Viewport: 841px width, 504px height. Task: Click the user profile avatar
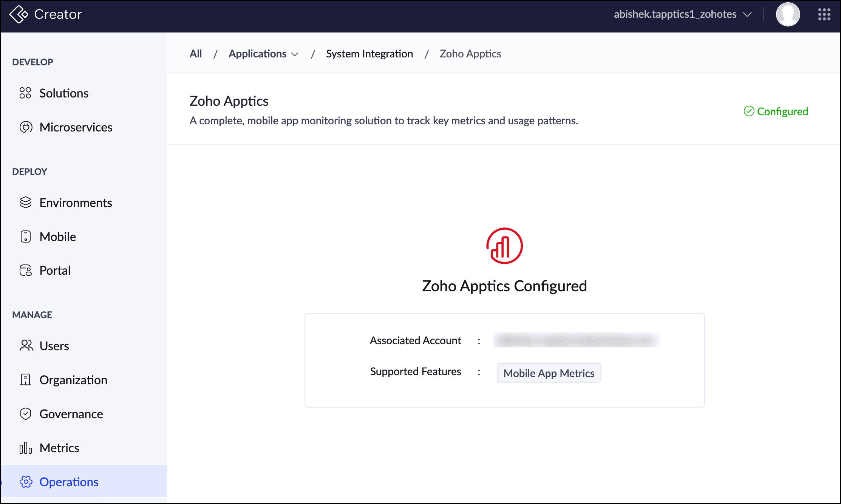pos(788,14)
